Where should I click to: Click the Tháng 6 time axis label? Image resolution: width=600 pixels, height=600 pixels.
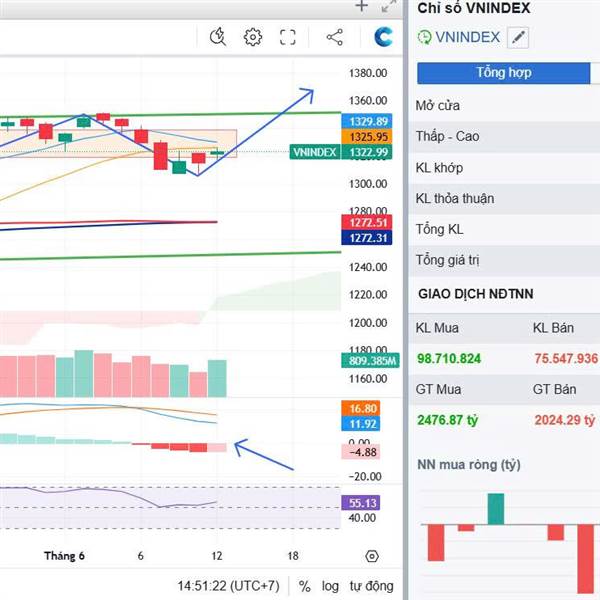click(64, 556)
